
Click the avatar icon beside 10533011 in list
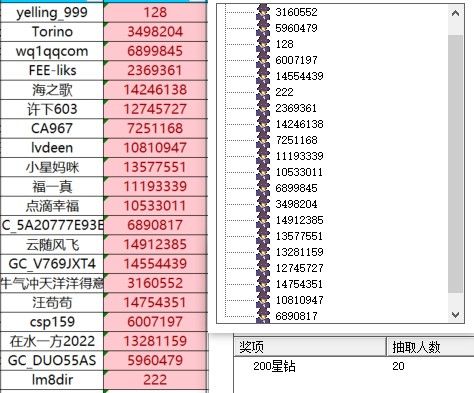tap(263, 172)
